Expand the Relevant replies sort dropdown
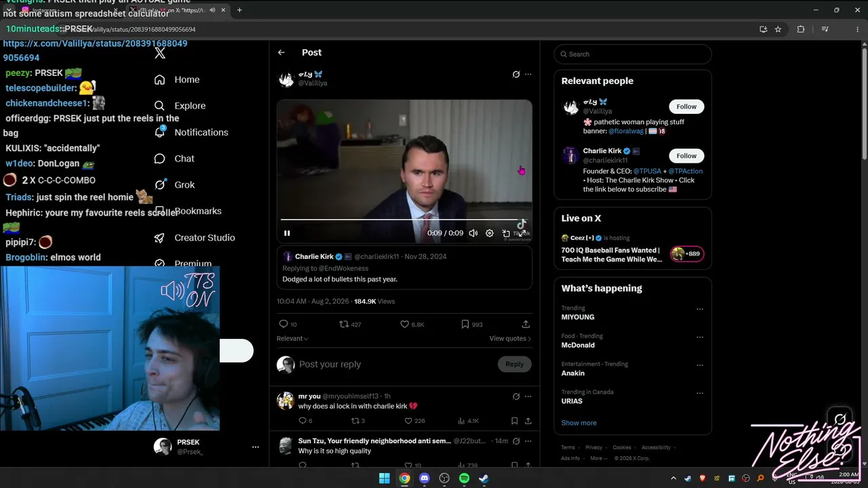 point(292,338)
